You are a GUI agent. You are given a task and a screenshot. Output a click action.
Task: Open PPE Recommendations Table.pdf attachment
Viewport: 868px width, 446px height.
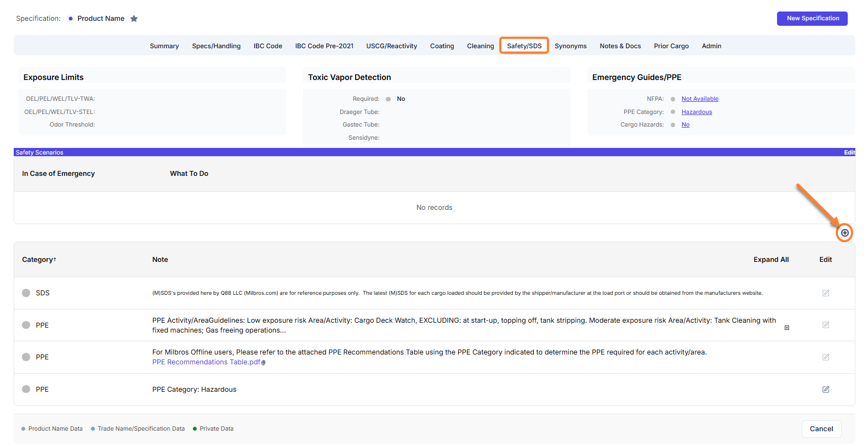206,362
